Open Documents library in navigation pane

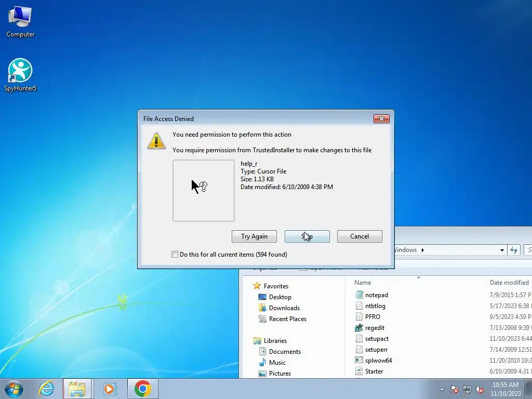click(x=285, y=352)
